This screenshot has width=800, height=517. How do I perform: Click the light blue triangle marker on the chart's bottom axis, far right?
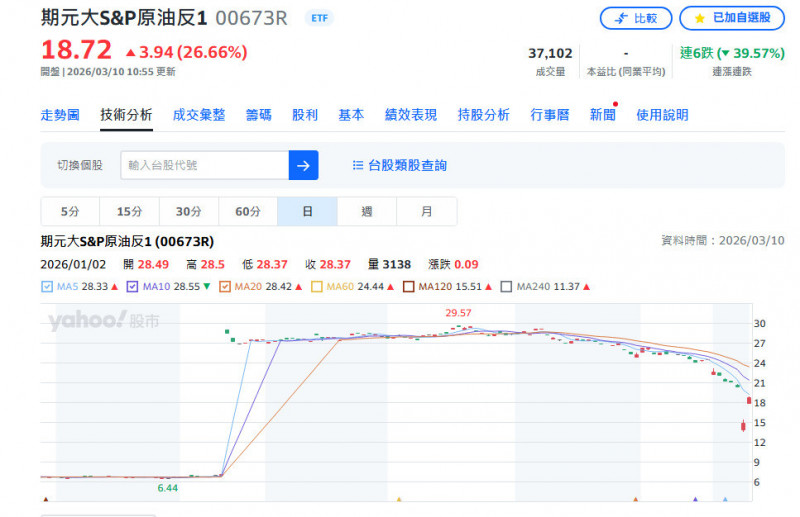tap(725, 499)
